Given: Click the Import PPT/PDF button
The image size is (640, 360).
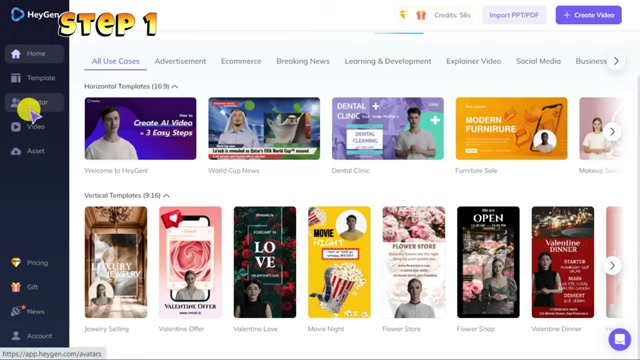Looking at the screenshot, I should (514, 15).
